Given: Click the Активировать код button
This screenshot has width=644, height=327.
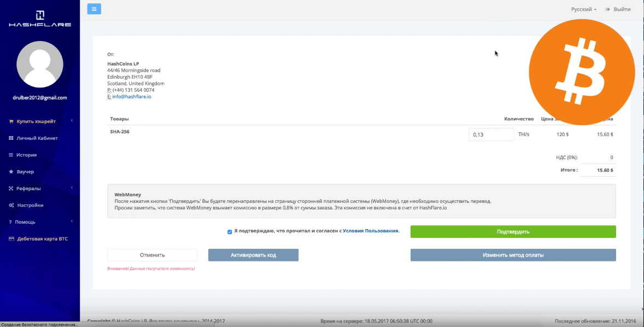Looking at the screenshot, I should [x=253, y=255].
